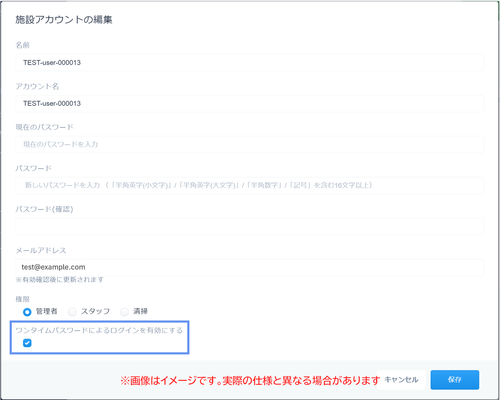Click the アカウント名 field label

tap(37, 86)
